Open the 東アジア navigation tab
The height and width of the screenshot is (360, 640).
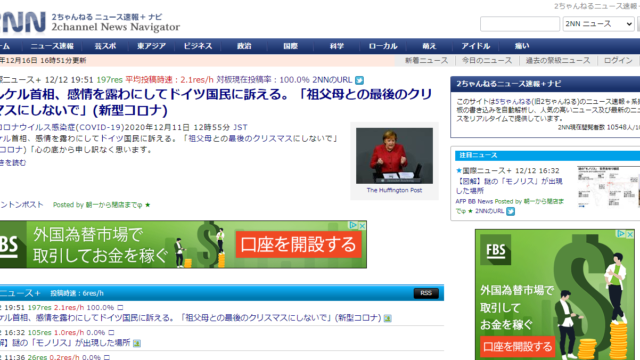click(151, 46)
